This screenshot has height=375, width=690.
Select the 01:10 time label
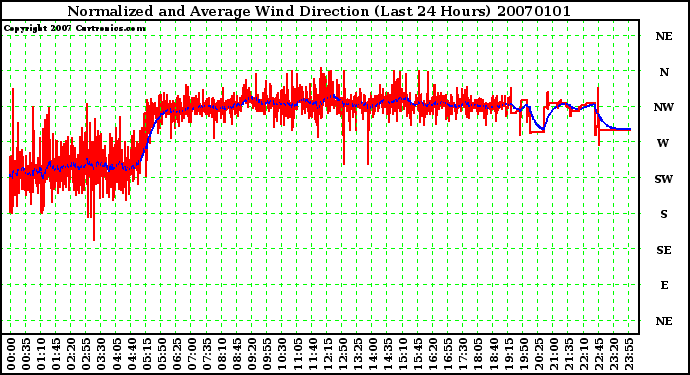[x=41, y=354]
